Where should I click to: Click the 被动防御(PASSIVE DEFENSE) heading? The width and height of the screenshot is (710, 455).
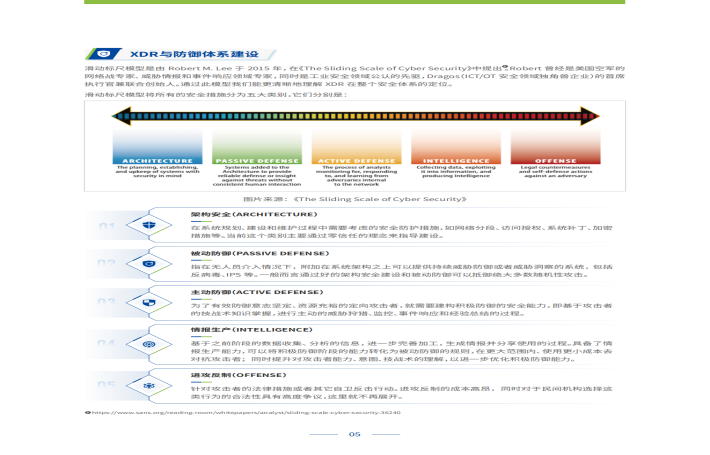pos(260,253)
